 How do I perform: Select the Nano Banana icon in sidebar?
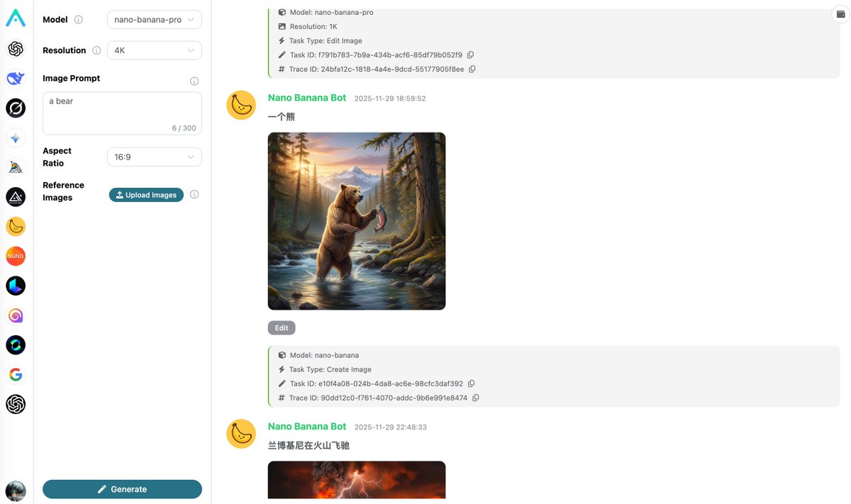pos(16,226)
